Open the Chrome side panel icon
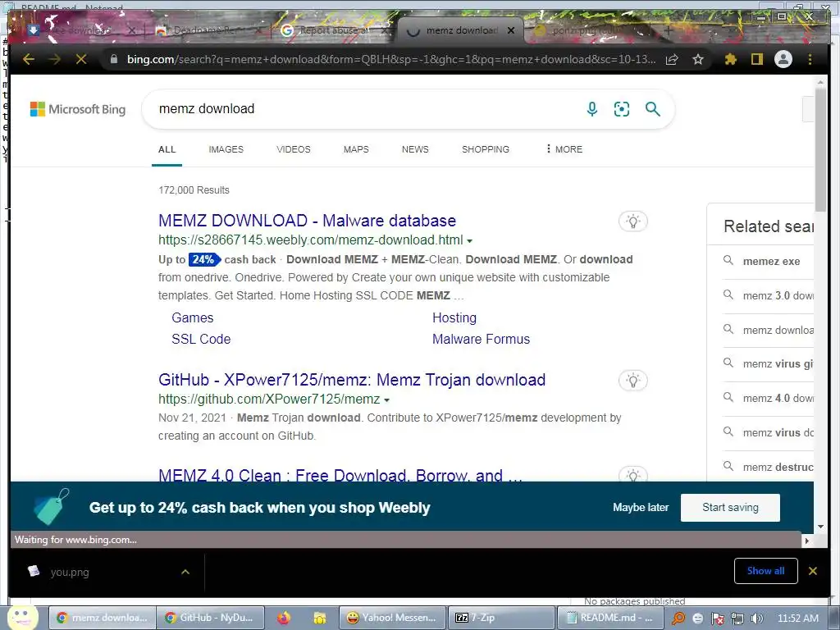The width and height of the screenshot is (840, 630). (x=756, y=59)
